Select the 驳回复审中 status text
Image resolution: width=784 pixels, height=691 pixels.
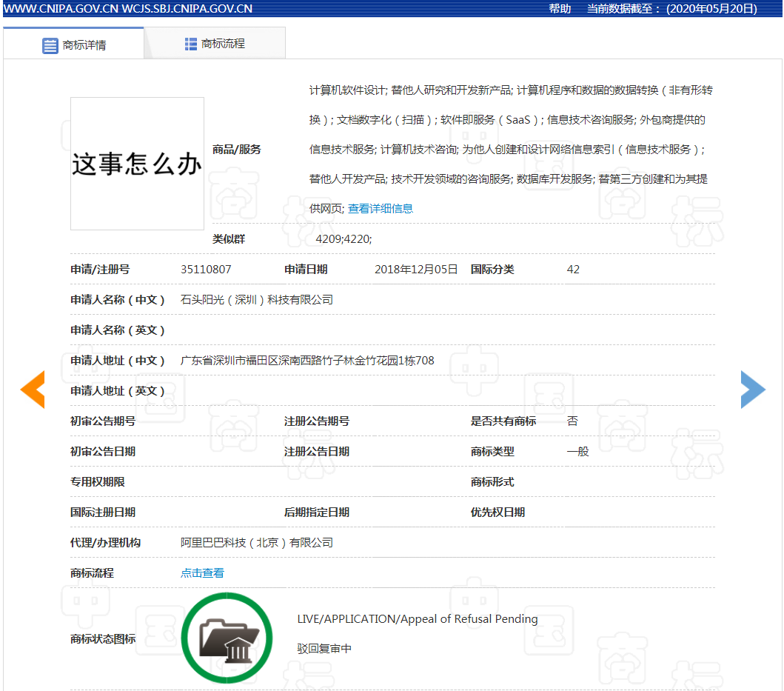324,649
